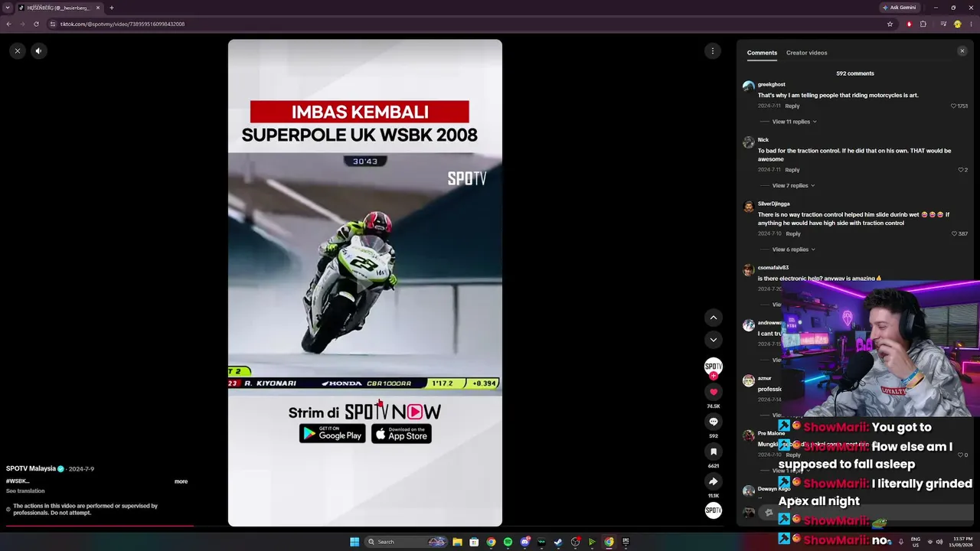Image resolution: width=980 pixels, height=551 pixels.
Task: Close the comments side panel
Action: (x=962, y=51)
